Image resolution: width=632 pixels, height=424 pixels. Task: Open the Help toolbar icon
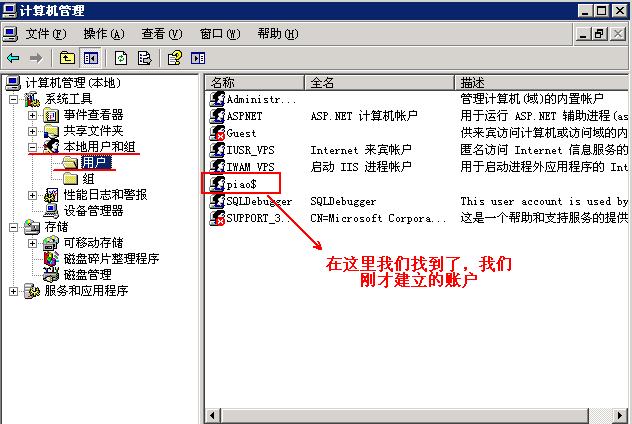pos(175,58)
